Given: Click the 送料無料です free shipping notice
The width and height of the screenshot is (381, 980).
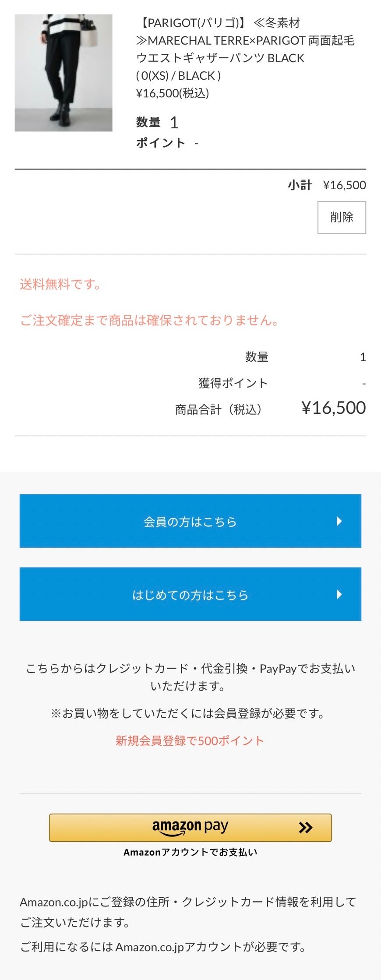Looking at the screenshot, I should 60,284.
